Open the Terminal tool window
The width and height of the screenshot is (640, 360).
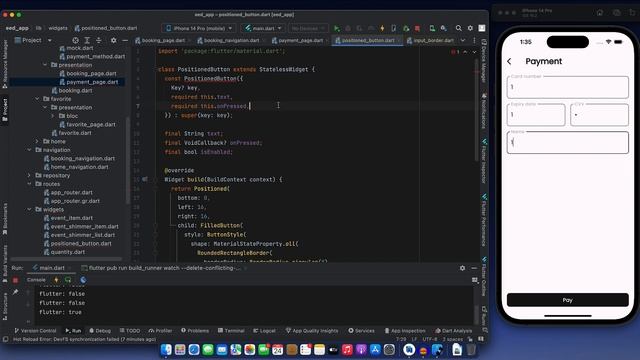point(231,331)
